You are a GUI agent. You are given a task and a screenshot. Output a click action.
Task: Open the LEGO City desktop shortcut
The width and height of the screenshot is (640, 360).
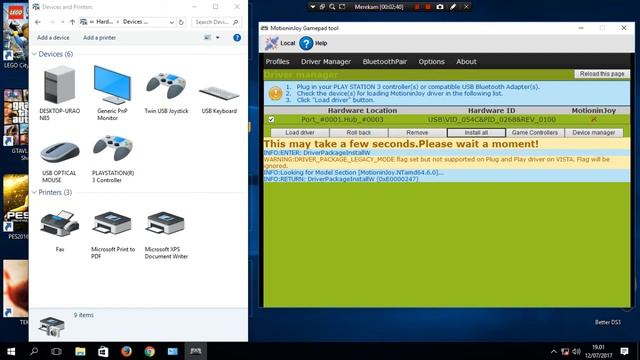16,36
